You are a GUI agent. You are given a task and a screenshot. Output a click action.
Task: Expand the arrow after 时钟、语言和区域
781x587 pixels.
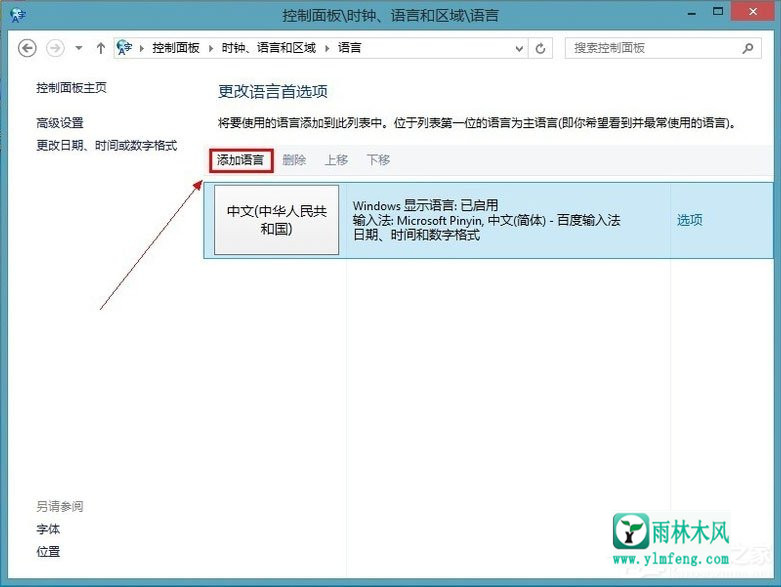(x=327, y=48)
